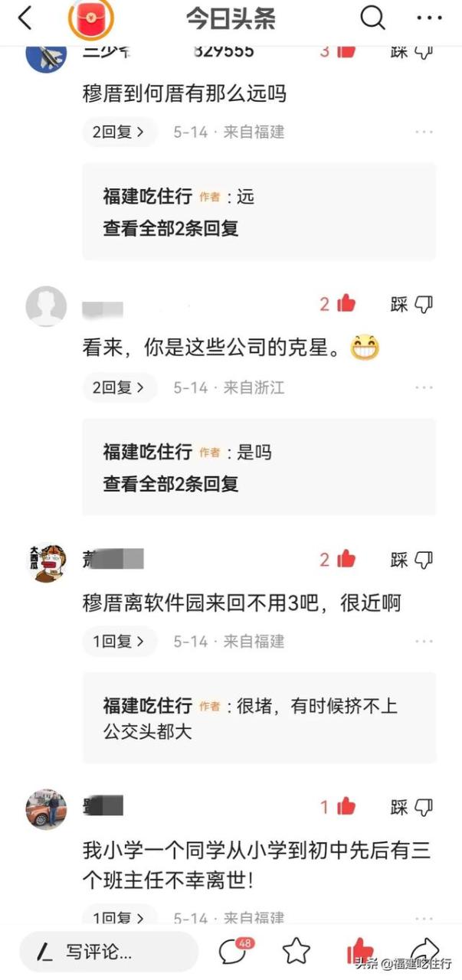The width and height of the screenshot is (462, 980).
Task: Like the article with bottom thumbs-up
Action: click(x=360, y=952)
